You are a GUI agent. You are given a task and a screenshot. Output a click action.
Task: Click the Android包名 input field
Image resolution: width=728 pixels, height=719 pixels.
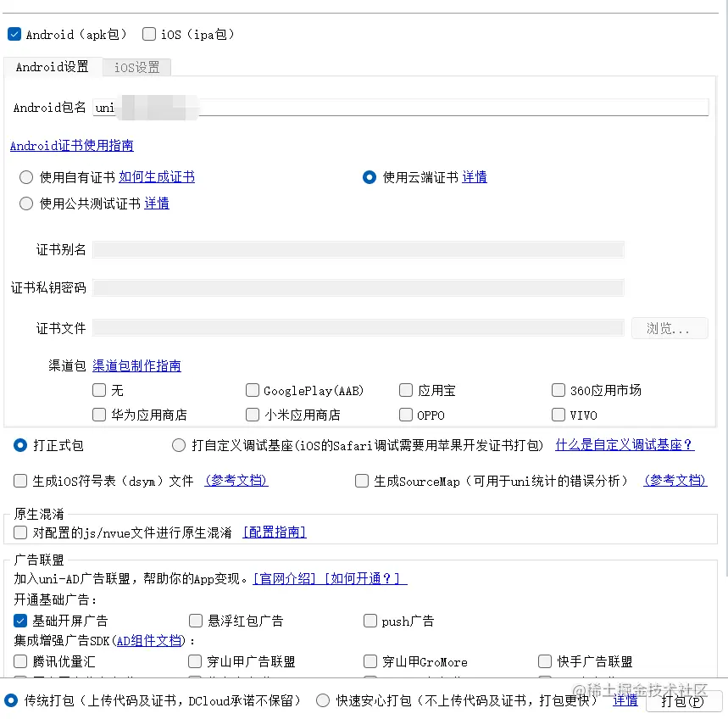coord(401,108)
